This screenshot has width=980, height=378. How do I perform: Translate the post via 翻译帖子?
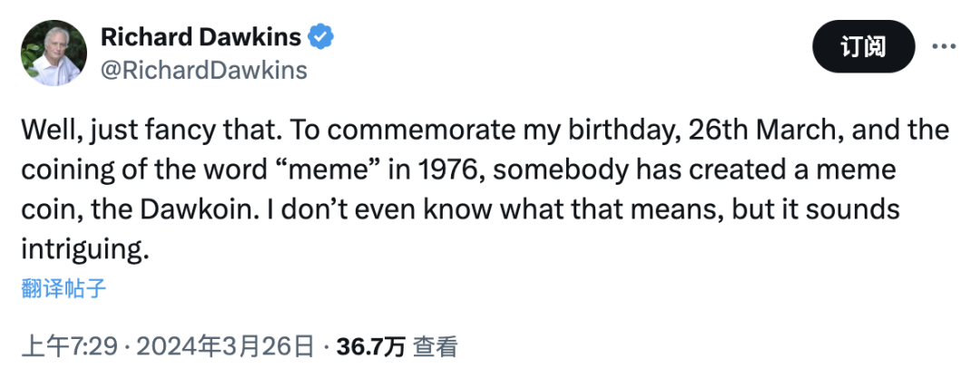pos(63,289)
